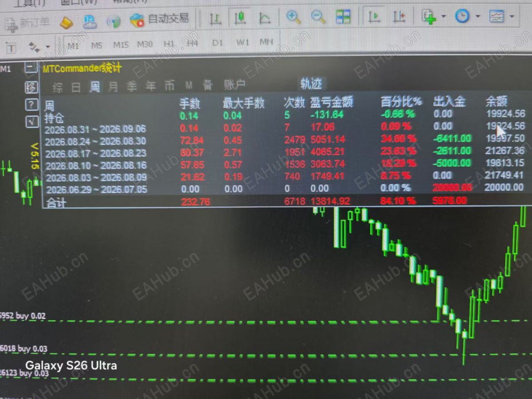
Task: Click the New Order (新订单) toolbar button
Action: pyautogui.click(x=27, y=23)
